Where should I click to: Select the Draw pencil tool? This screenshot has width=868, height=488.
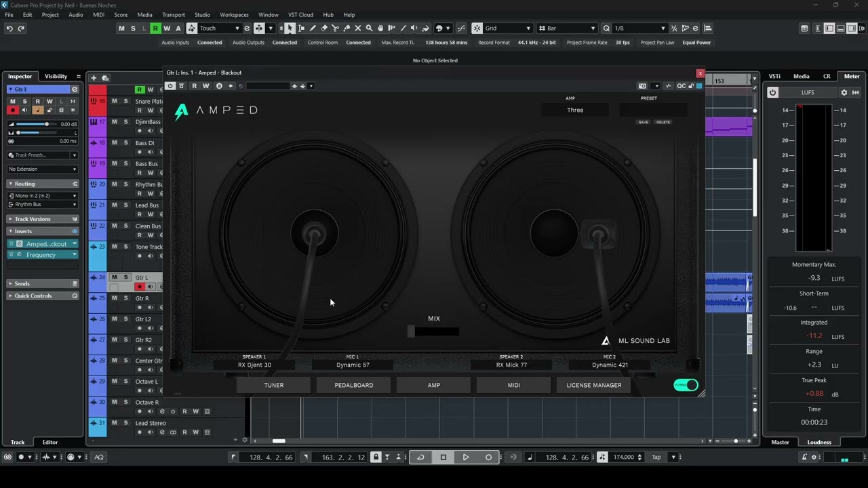click(313, 28)
